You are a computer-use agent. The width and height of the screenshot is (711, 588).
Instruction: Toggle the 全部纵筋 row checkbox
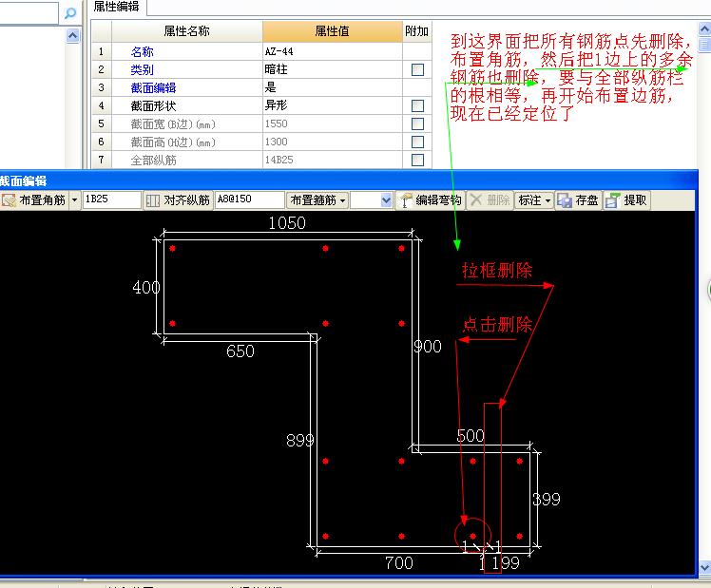pos(417,160)
